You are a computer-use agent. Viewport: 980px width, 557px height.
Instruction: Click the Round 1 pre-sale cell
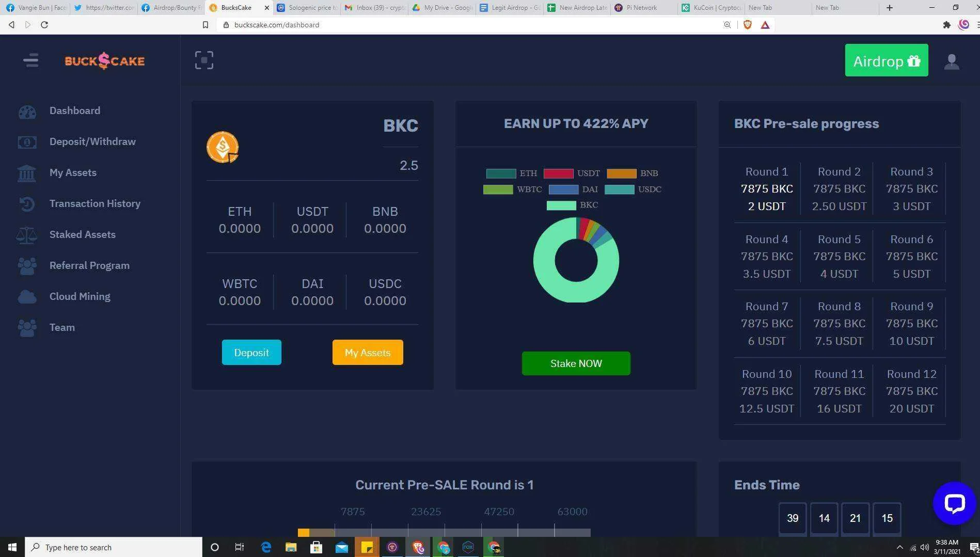click(767, 189)
